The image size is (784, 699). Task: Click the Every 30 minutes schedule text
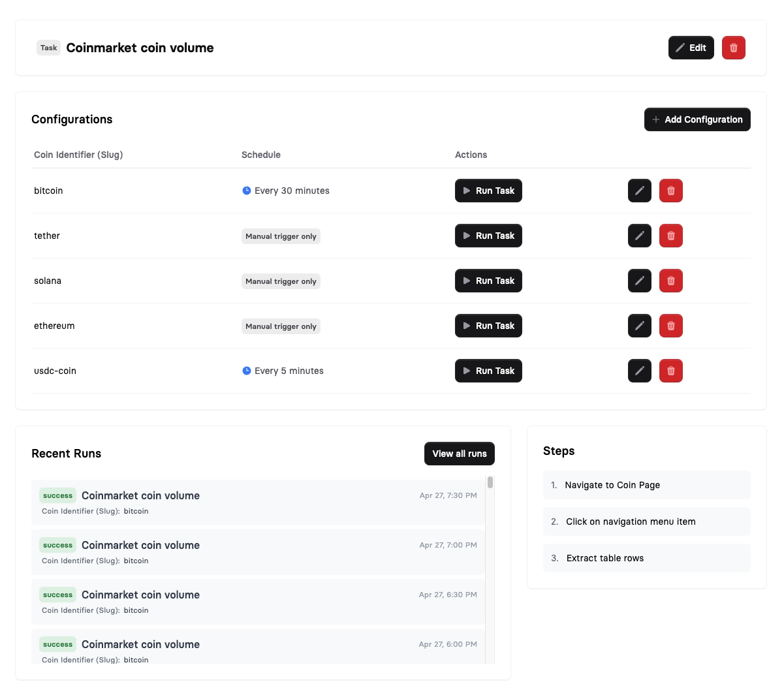292,191
